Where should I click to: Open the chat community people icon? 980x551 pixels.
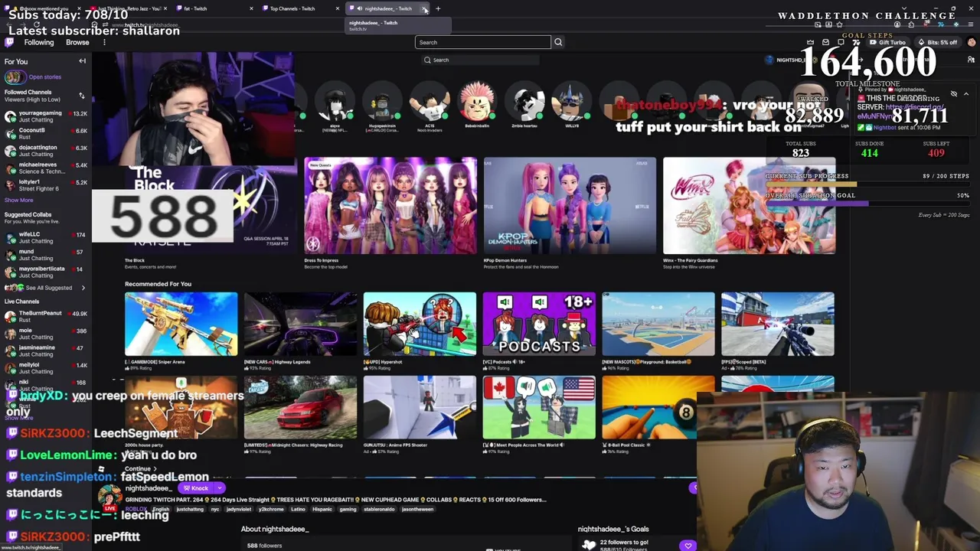point(972,60)
